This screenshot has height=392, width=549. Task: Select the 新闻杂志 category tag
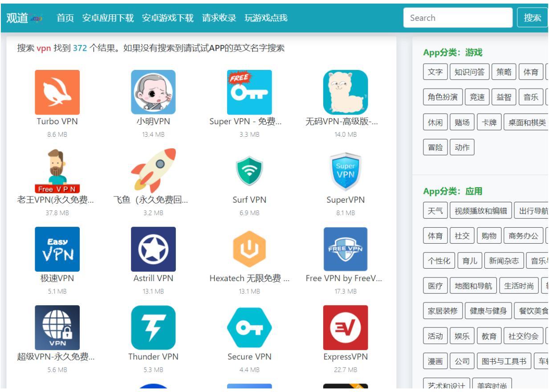(x=504, y=261)
